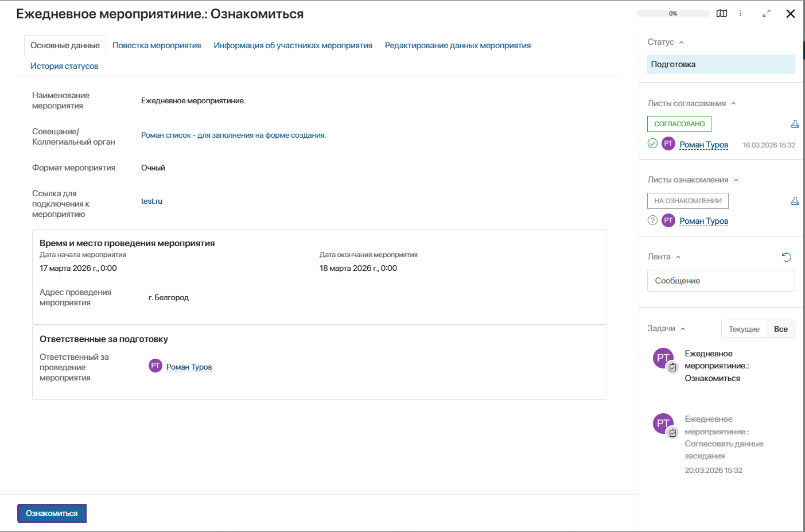Viewport: 805px width, 532px height.
Task: Open the Повестка мероприятия tab
Action: coord(157,45)
